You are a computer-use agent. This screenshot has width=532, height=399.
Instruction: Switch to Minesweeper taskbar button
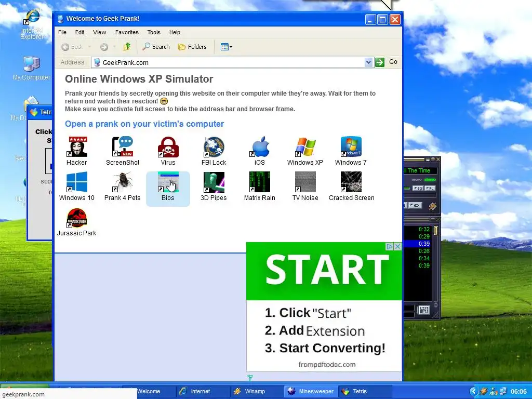coord(311,391)
